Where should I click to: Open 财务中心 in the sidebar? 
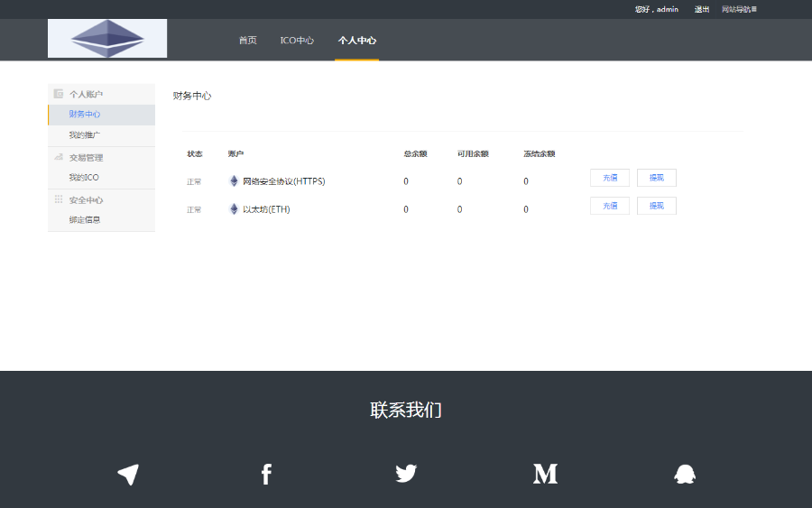[x=101, y=115]
